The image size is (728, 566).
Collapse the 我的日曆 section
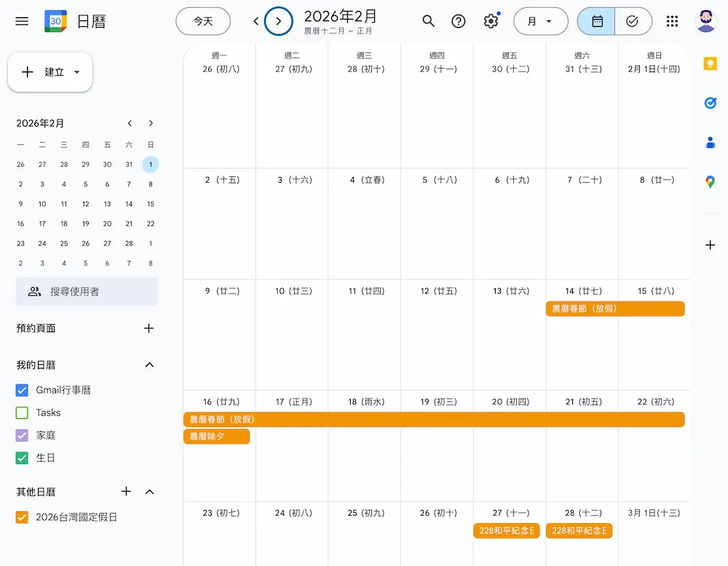coord(149,365)
